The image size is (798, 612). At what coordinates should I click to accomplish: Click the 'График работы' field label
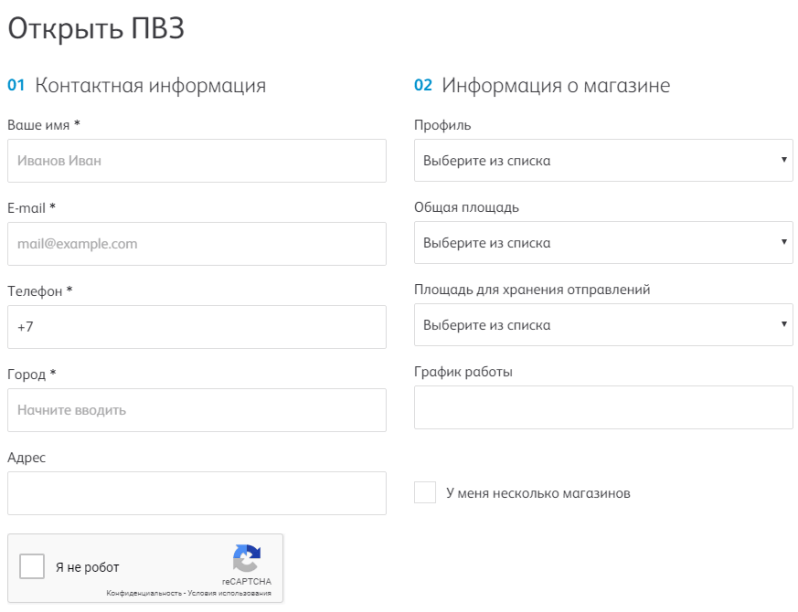tap(463, 372)
